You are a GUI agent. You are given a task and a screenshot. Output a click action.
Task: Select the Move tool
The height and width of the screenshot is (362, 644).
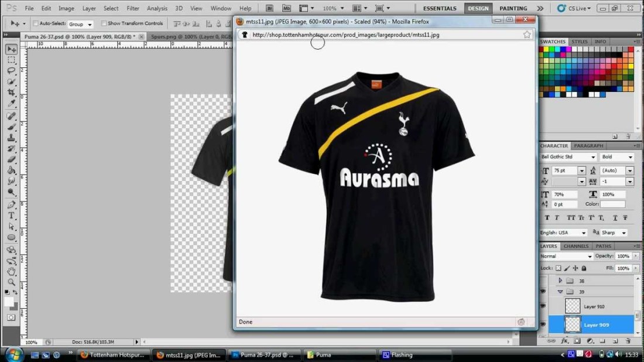pos(11,49)
